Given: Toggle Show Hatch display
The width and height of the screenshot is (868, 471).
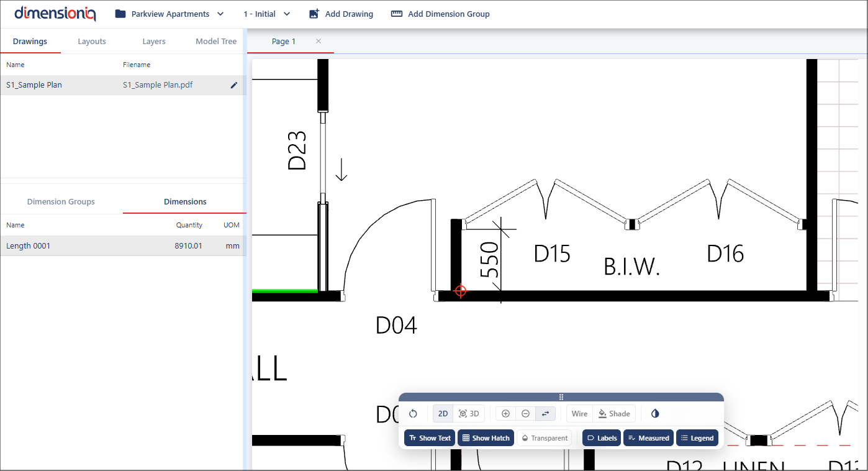Looking at the screenshot, I should click(486, 438).
